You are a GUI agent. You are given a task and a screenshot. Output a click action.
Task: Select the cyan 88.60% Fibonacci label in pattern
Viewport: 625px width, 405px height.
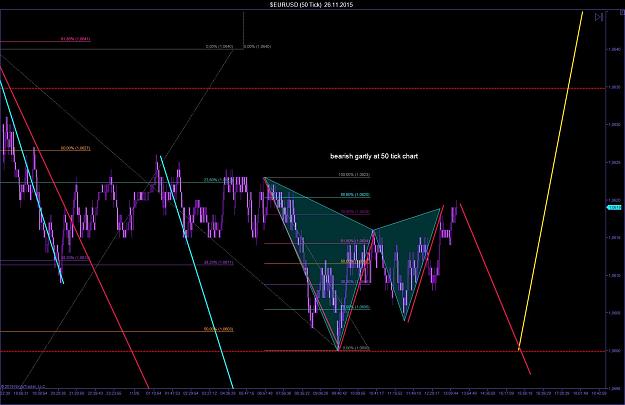click(x=355, y=195)
